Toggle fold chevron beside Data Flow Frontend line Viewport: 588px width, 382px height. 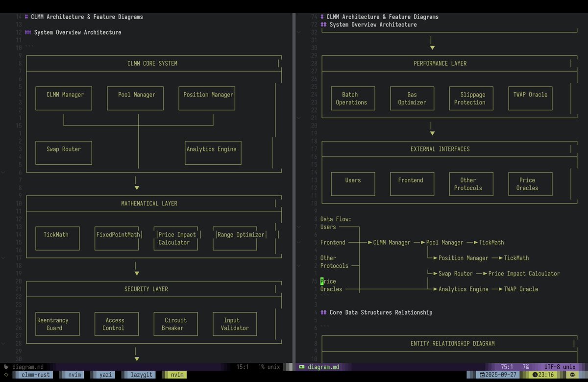tap(298, 242)
